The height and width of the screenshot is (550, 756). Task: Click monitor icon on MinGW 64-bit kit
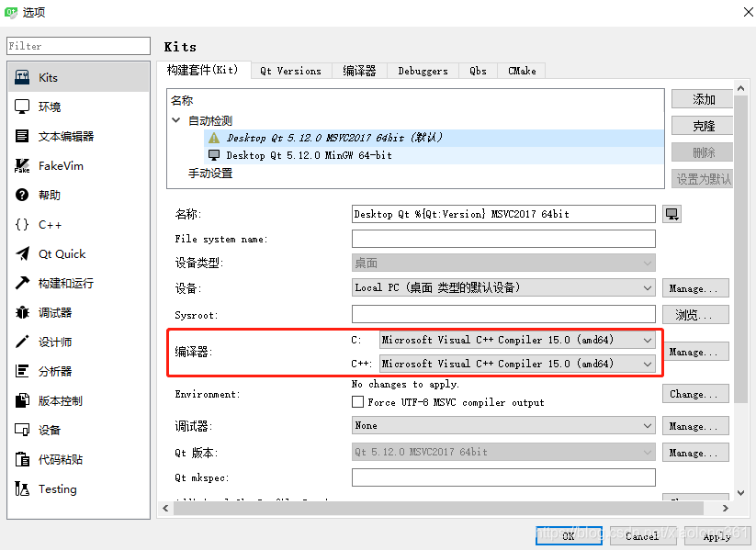click(x=214, y=155)
